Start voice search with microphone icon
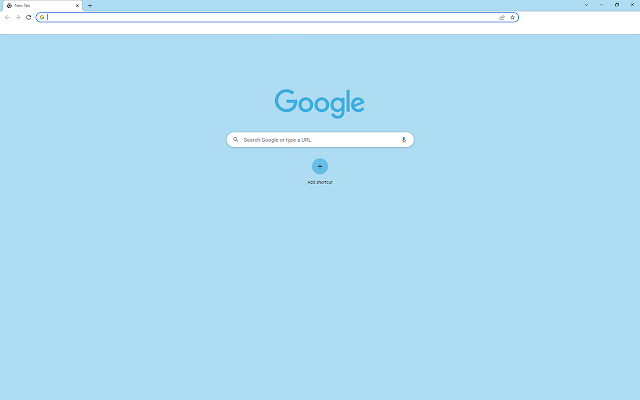 pos(404,140)
